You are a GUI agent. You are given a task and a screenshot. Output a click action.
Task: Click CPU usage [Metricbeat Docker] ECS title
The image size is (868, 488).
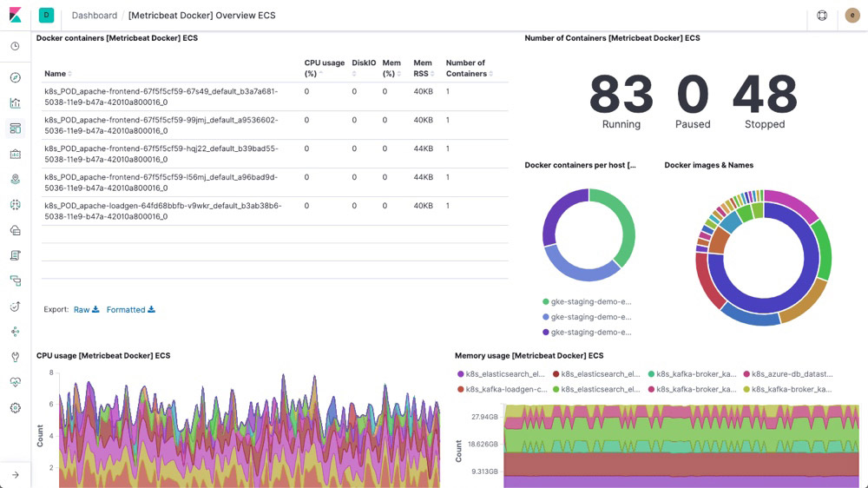(103, 356)
